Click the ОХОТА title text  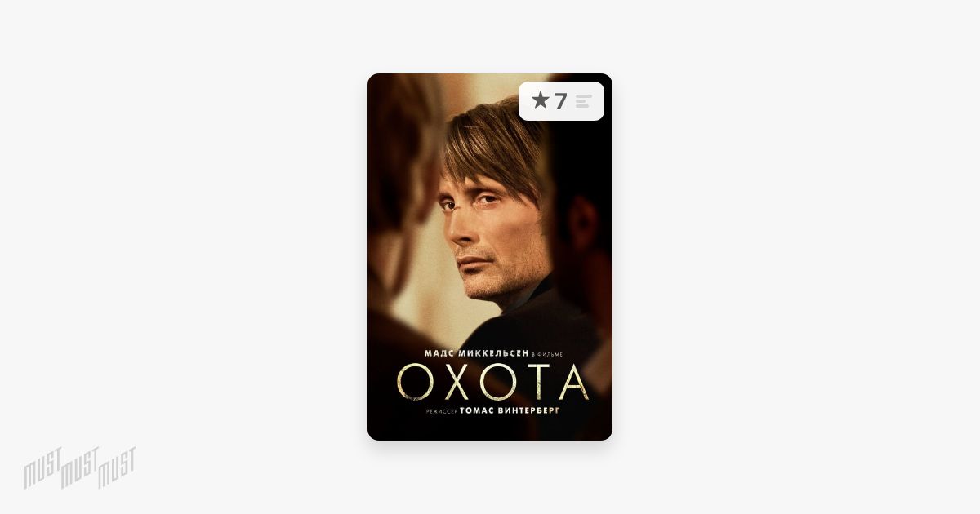click(492, 381)
